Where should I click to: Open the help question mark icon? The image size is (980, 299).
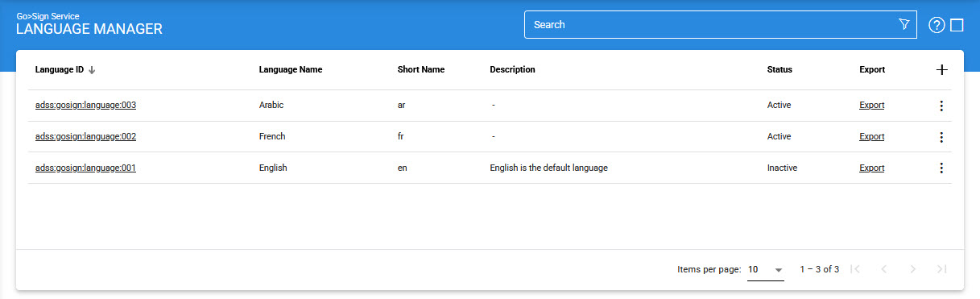point(936,25)
